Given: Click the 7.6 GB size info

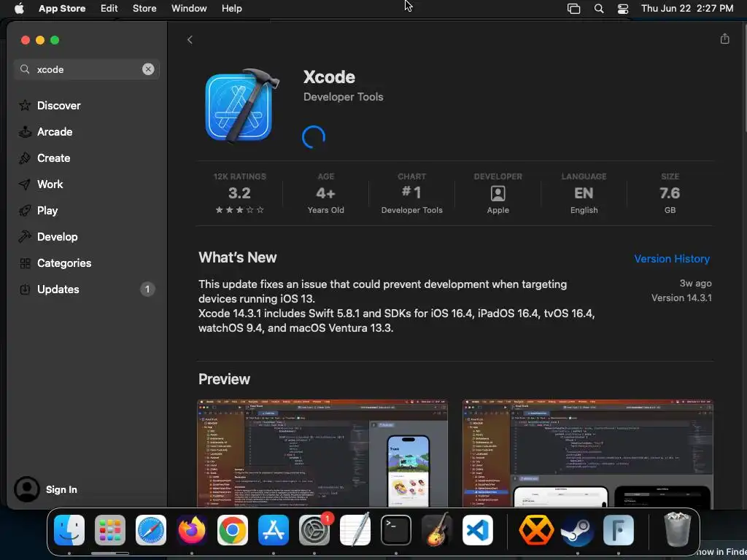Looking at the screenshot, I should (x=670, y=193).
